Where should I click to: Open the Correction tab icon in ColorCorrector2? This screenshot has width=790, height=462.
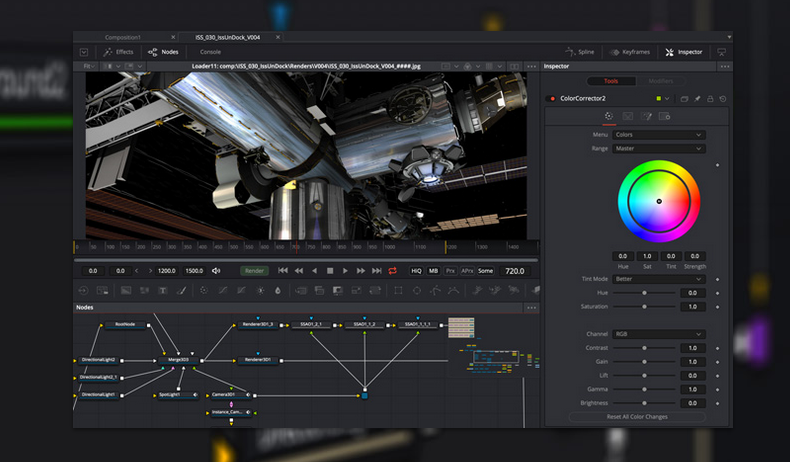point(609,116)
